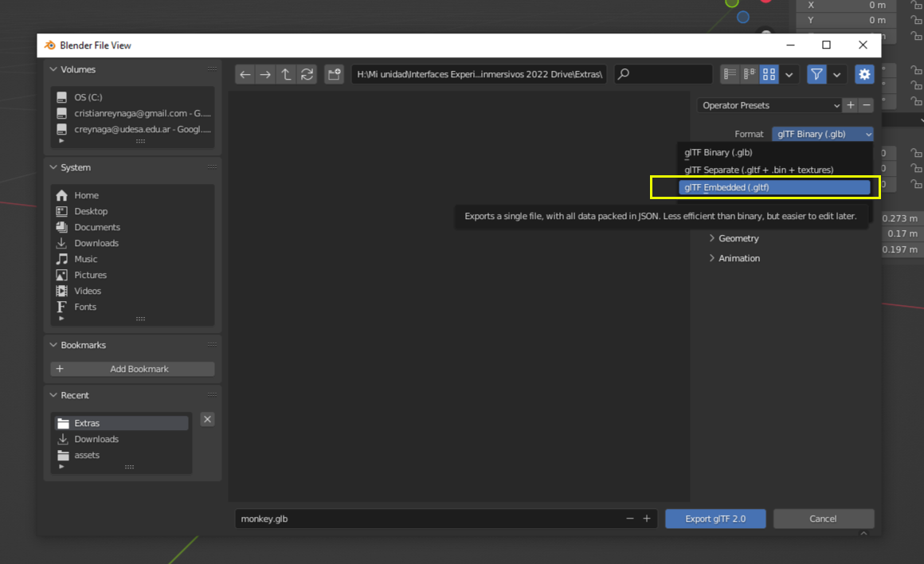Viewport: 924px width, 564px height.
Task: Switch to vertical list display mode
Action: point(730,74)
